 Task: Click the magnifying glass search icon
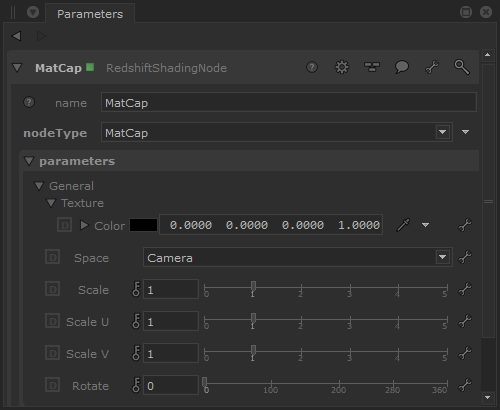point(462,67)
